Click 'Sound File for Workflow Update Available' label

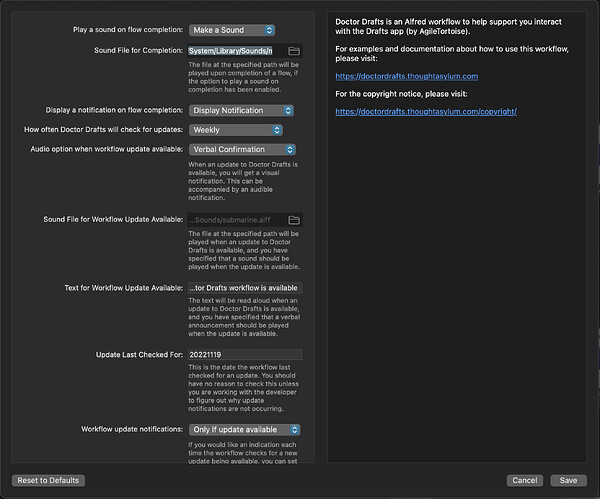[113, 220]
